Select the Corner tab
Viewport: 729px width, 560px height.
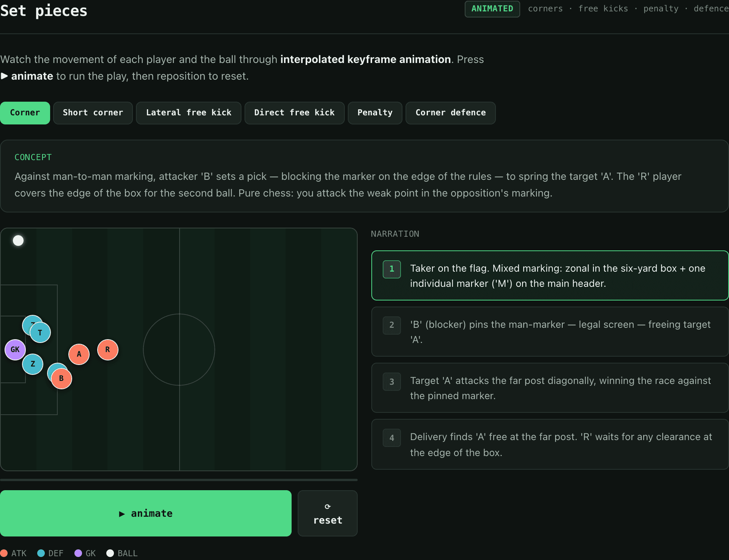(x=25, y=113)
